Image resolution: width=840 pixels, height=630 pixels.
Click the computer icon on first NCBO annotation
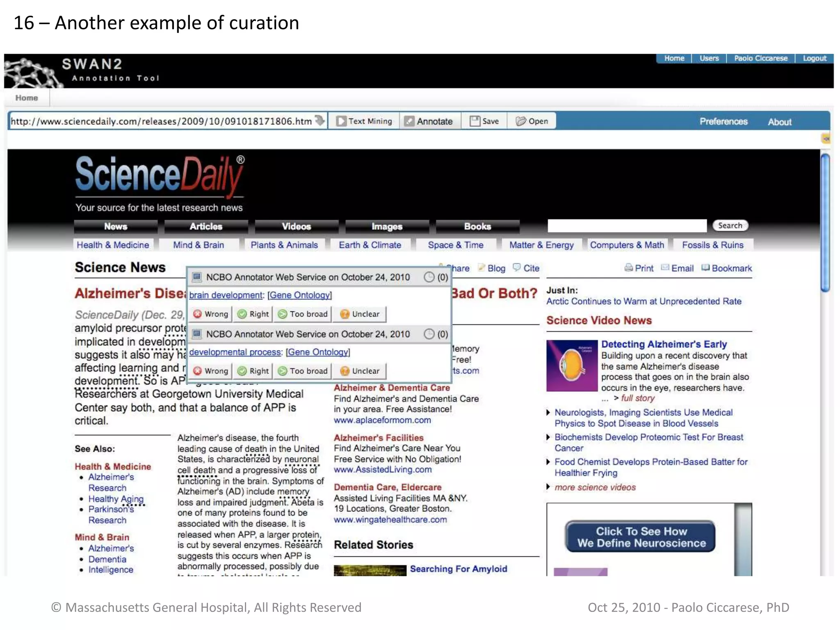[x=197, y=277]
